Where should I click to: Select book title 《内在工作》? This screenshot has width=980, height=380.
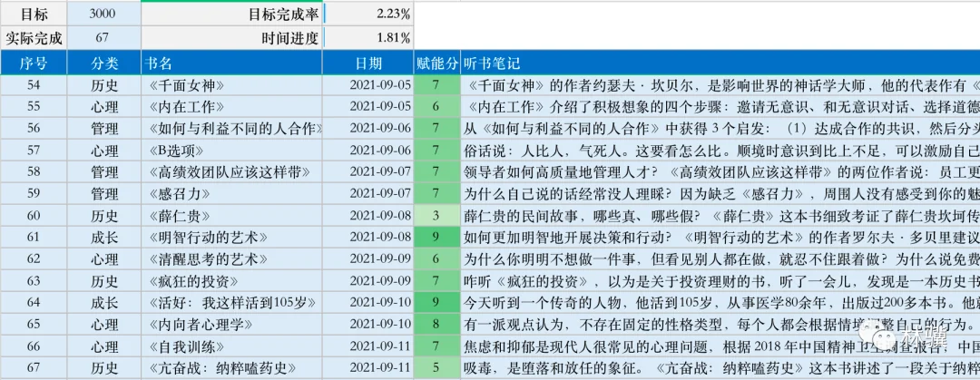[x=187, y=107]
